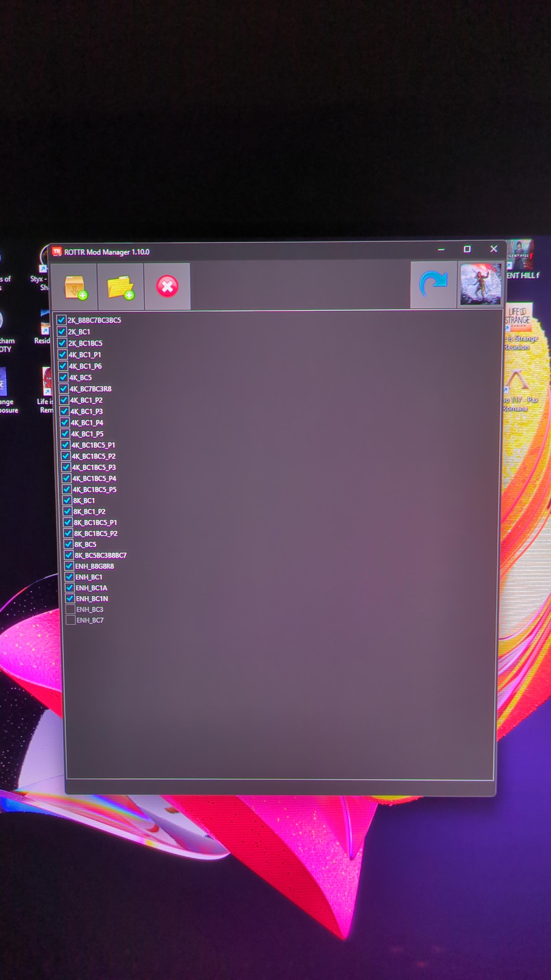551x980 pixels.
Task: Uncheck the 4K_BC1_P3 checkbox
Action: [65, 411]
